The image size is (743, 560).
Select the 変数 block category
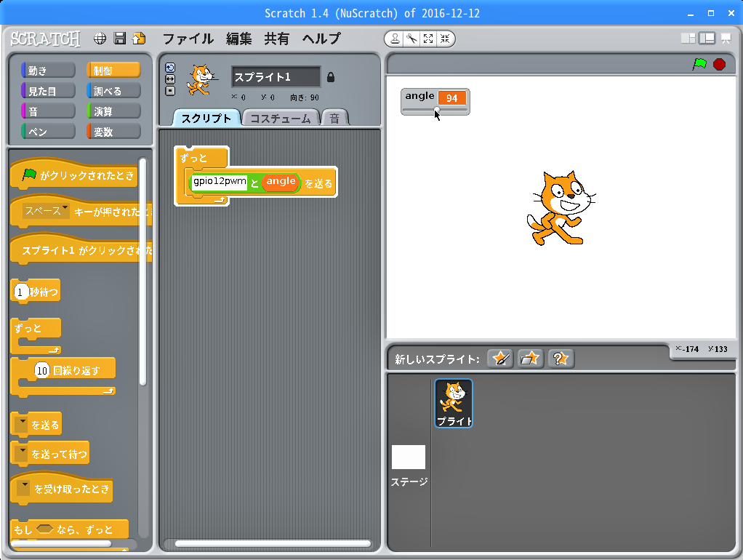pyautogui.click(x=113, y=132)
